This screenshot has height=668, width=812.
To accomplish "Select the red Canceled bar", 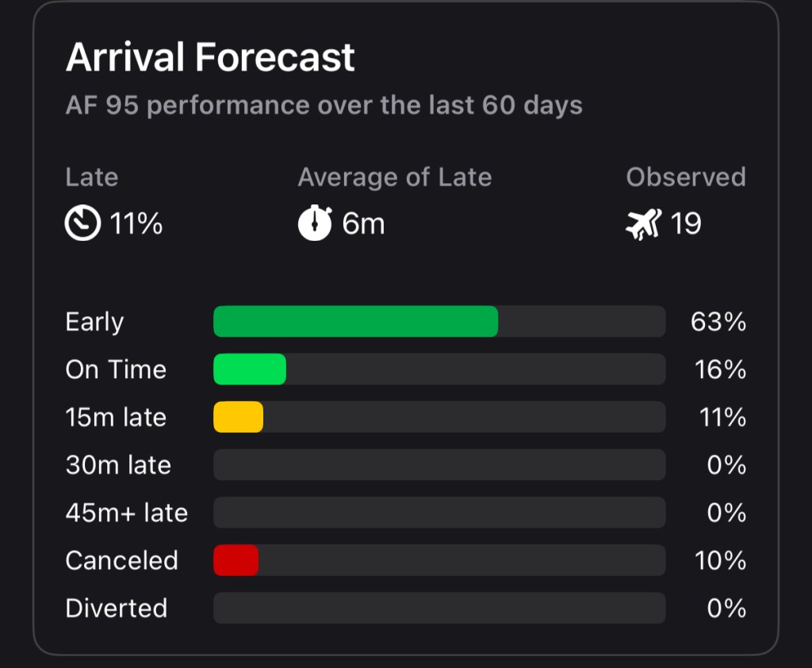I will click(x=236, y=560).
